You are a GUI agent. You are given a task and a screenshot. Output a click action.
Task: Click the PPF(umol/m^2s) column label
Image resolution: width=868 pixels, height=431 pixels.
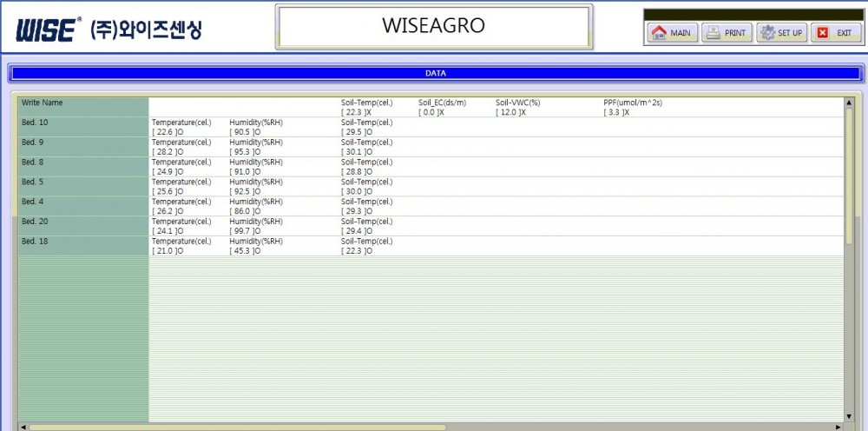[633, 103]
